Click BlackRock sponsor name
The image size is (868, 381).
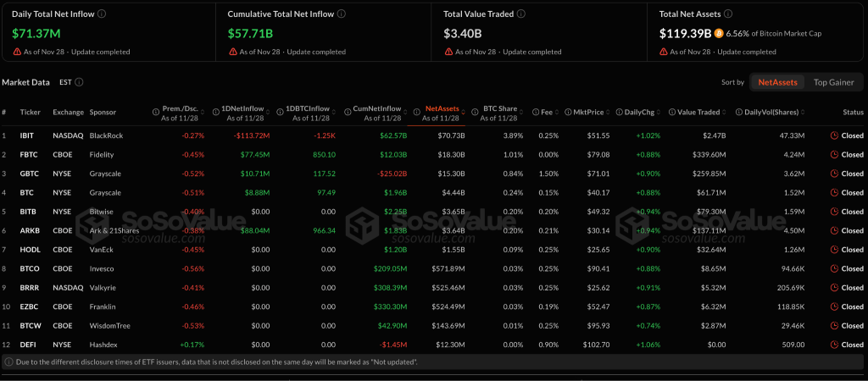(x=106, y=135)
